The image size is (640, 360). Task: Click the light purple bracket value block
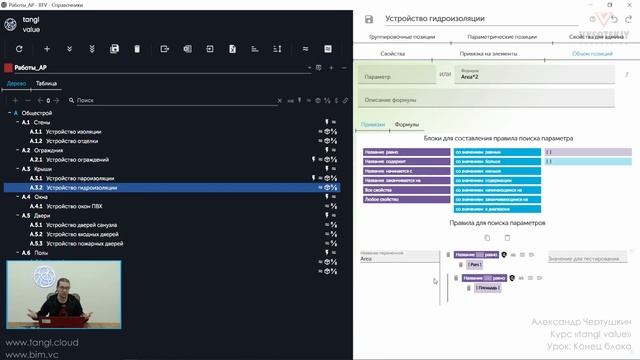point(588,152)
